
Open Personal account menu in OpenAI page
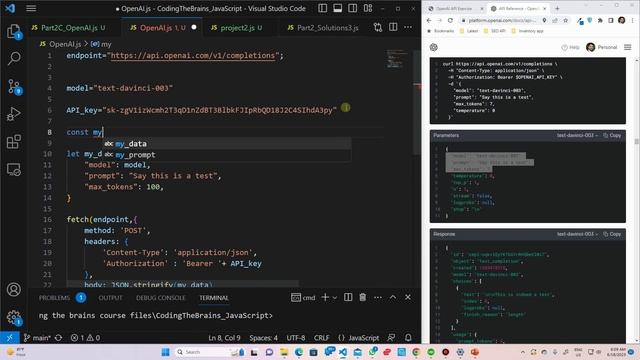601,47
